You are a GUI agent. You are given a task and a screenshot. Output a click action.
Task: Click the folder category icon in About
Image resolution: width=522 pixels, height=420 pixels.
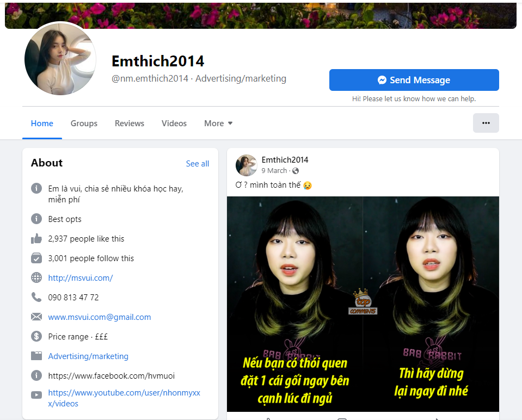click(x=36, y=356)
